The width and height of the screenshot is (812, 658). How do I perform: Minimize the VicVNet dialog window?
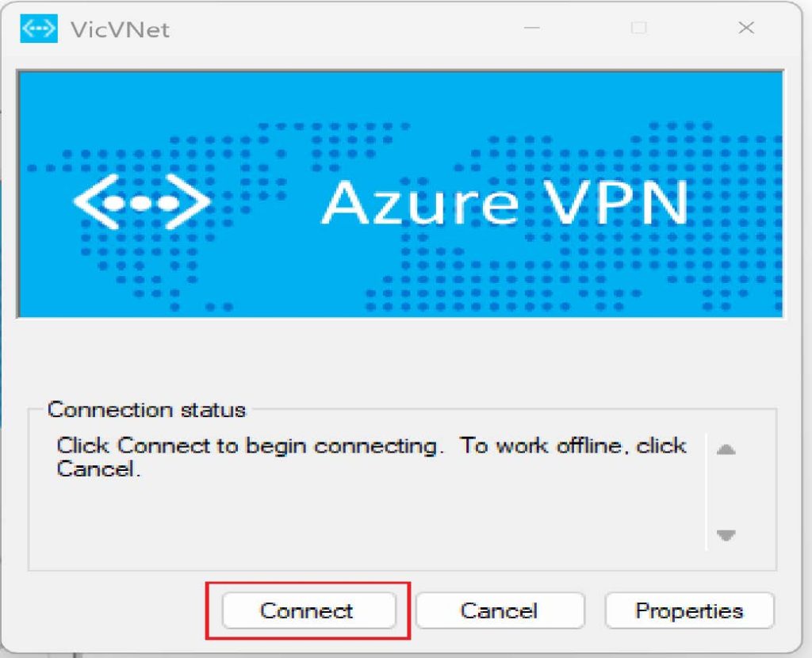tap(532, 29)
